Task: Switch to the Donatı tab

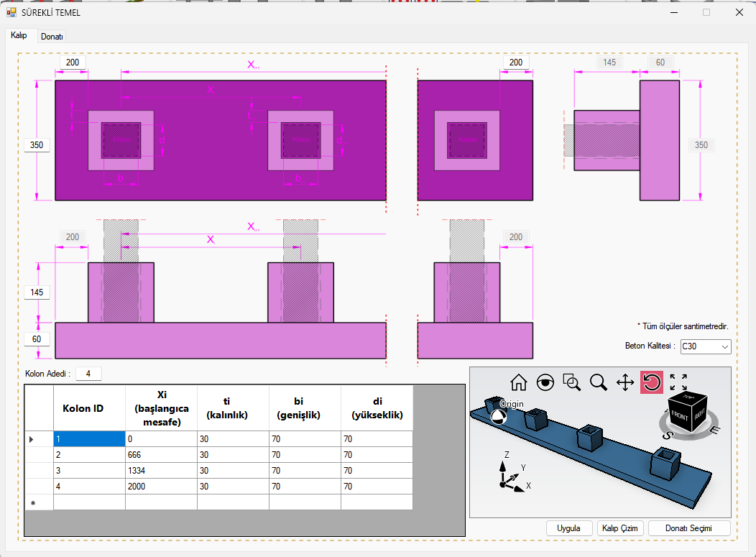Action: tap(52, 36)
